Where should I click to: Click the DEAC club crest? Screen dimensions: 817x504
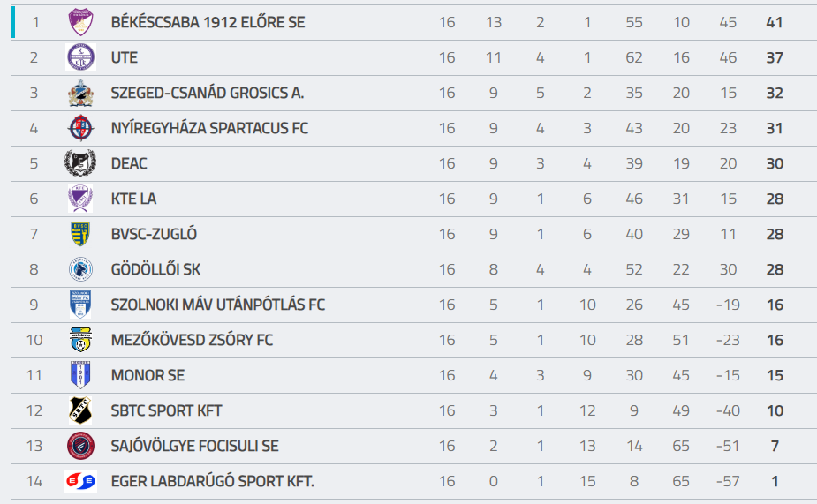[80, 163]
